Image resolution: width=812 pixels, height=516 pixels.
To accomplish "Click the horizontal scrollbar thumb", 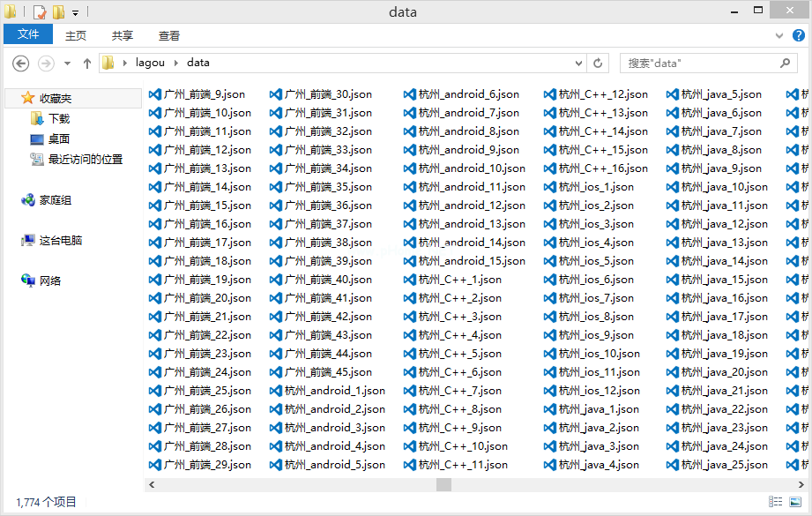I will click(x=443, y=484).
